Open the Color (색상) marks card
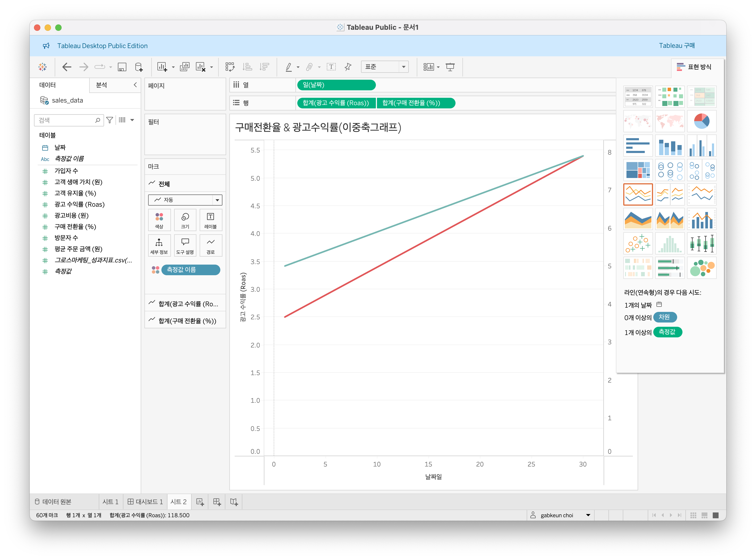Viewport: 756px width, 560px height. click(x=159, y=220)
